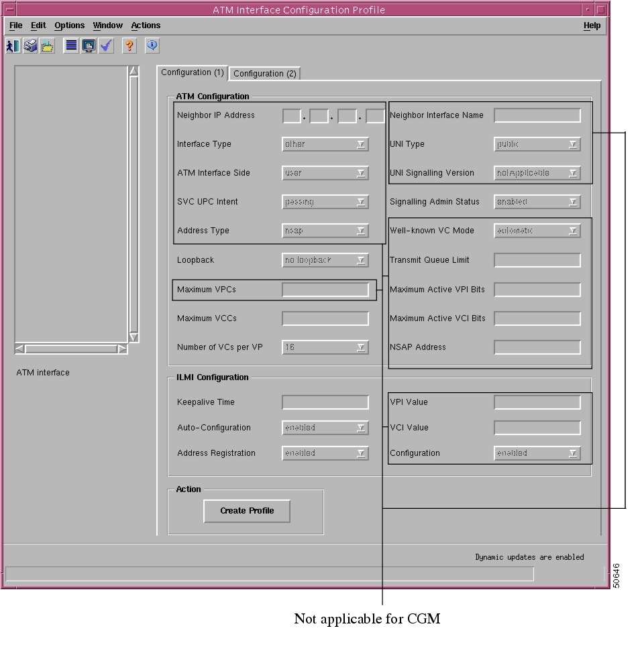Click the blue info bubble icon
The width and height of the screenshot is (644, 659).
[x=152, y=46]
